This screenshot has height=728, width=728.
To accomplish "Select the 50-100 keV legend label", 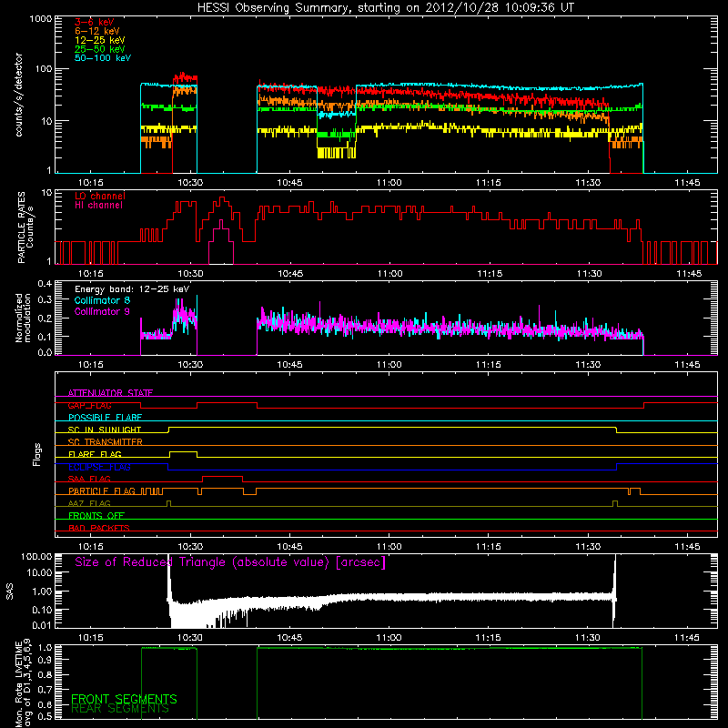I will pyautogui.click(x=103, y=58).
